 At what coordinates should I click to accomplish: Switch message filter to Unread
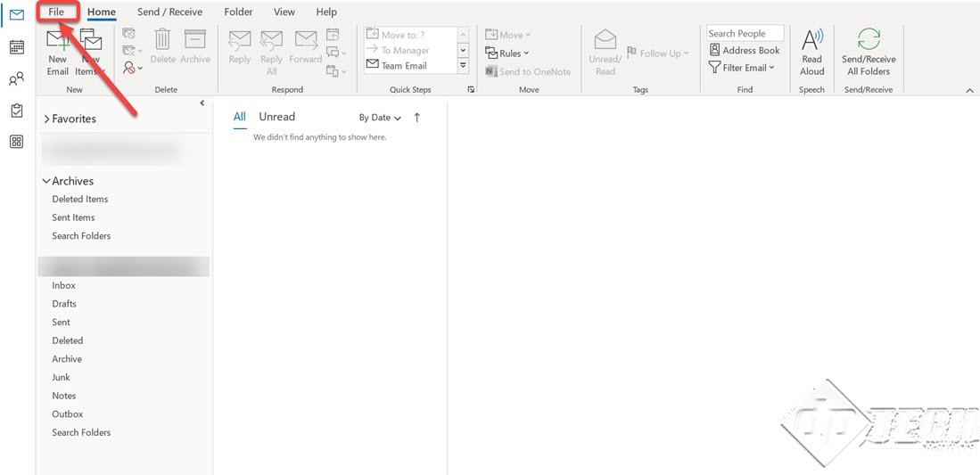276,117
